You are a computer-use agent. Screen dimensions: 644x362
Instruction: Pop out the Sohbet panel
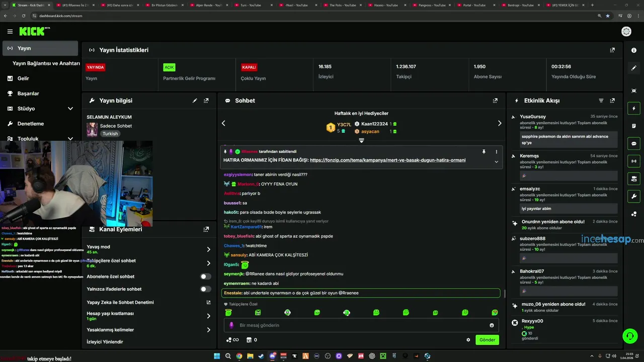(495, 101)
